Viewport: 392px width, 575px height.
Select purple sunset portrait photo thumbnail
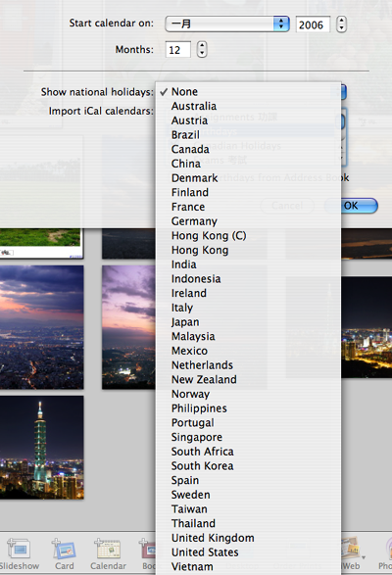128,327
